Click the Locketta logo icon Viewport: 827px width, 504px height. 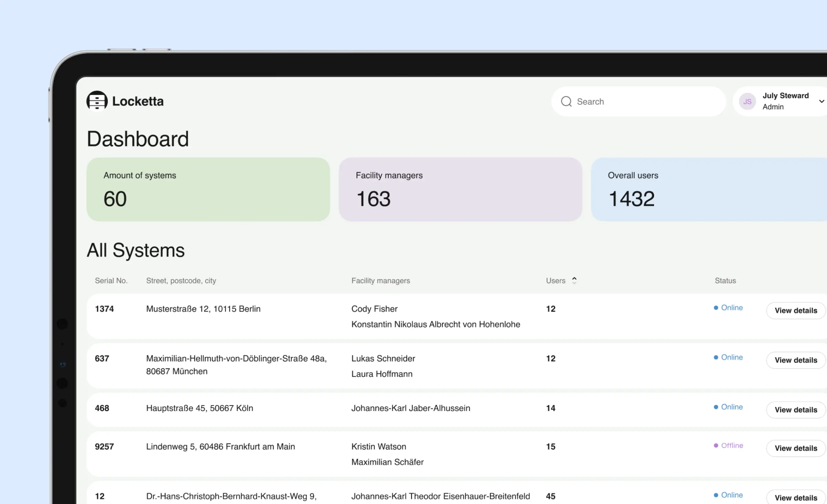click(97, 101)
